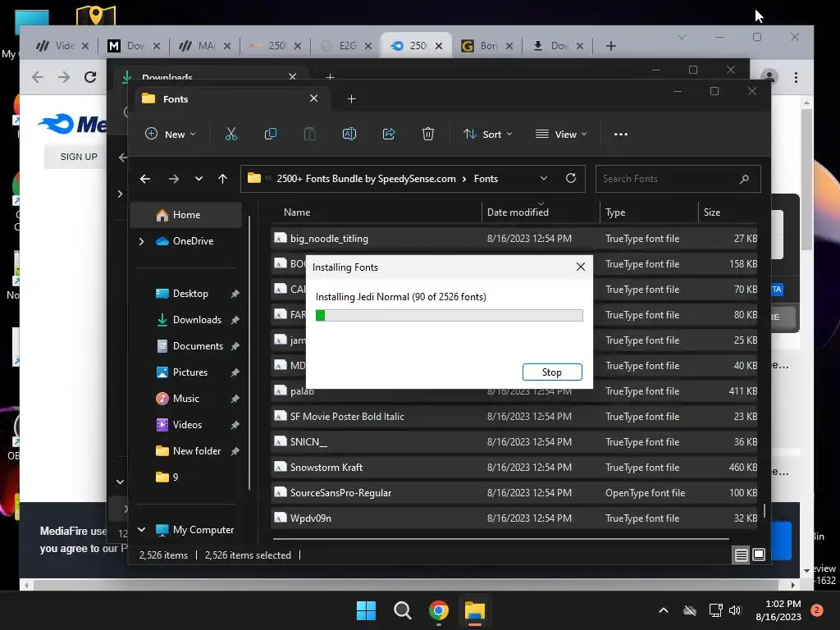Click the Cut icon in Fonts toolbar
The image size is (840, 630).
[x=231, y=134]
